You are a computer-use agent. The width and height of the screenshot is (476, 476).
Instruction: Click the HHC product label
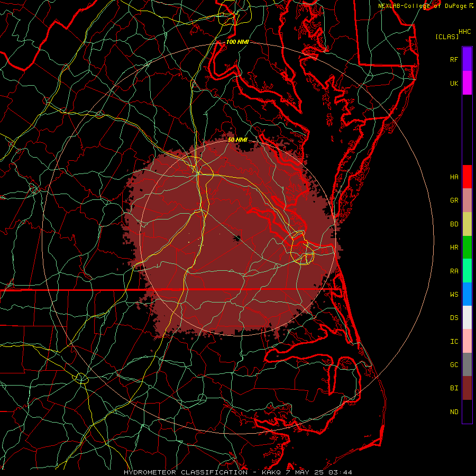pos(465,32)
